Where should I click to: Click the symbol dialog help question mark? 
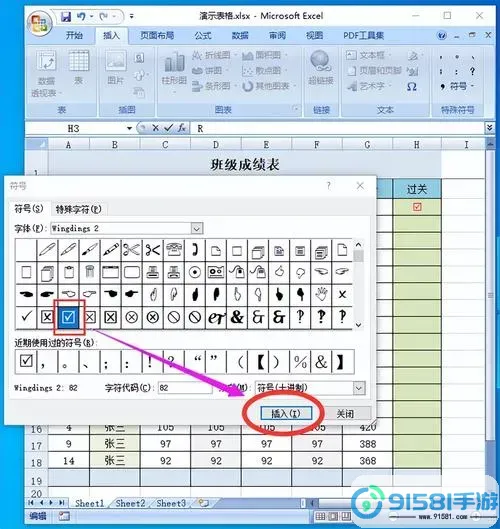[329, 186]
